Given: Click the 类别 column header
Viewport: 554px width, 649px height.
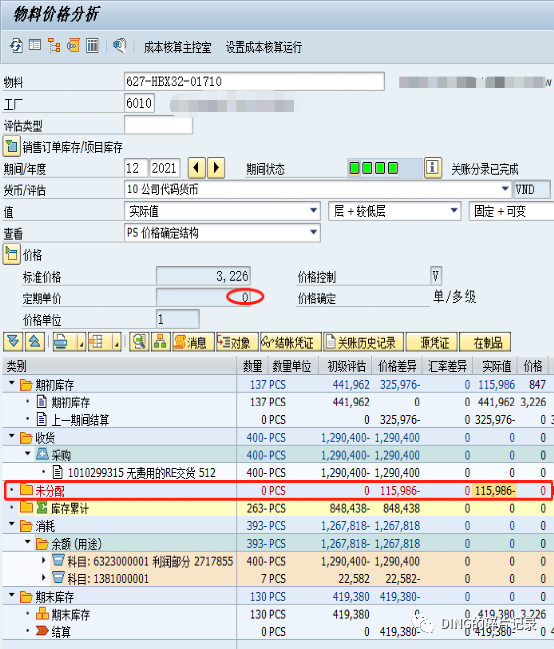Looking at the screenshot, I should click(x=120, y=366).
